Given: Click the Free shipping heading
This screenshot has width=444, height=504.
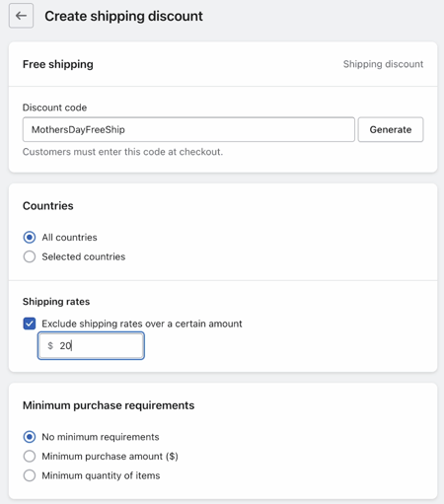Looking at the screenshot, I should (58, 64).
